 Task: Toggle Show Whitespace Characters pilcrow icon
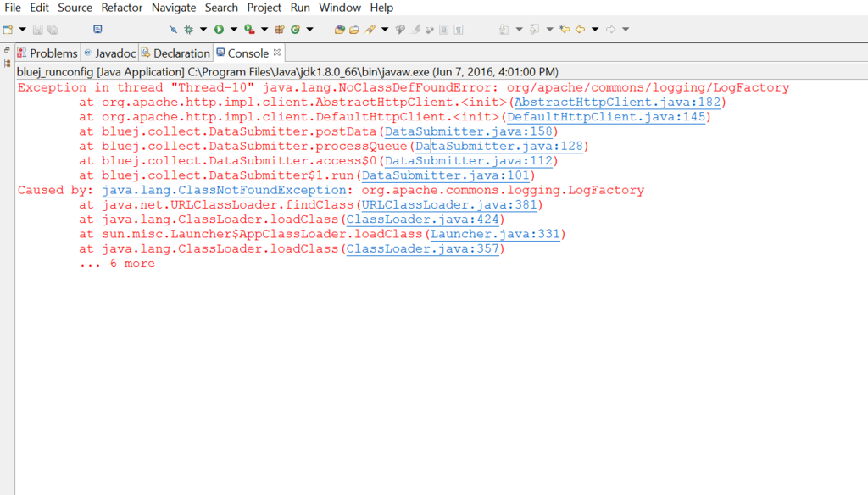pyautogui.click(x=459, y=30)
